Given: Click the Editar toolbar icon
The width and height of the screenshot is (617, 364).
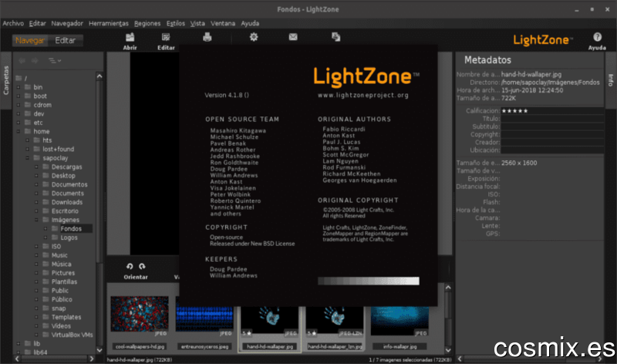Looking at the screenshot, I should (166, 38).
